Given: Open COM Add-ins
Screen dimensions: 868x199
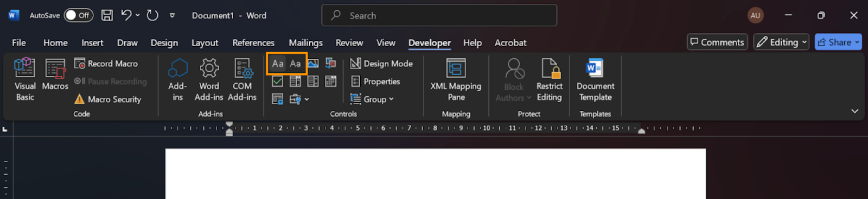Looking at the screenshot, I should tap(242, 79).
